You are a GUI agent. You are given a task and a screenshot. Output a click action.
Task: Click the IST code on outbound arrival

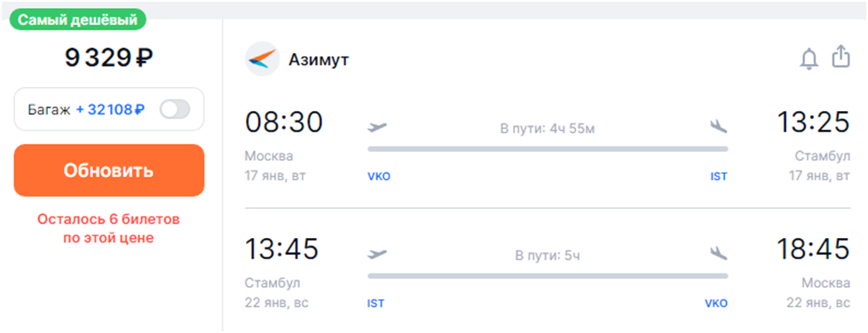coord(719,178)
